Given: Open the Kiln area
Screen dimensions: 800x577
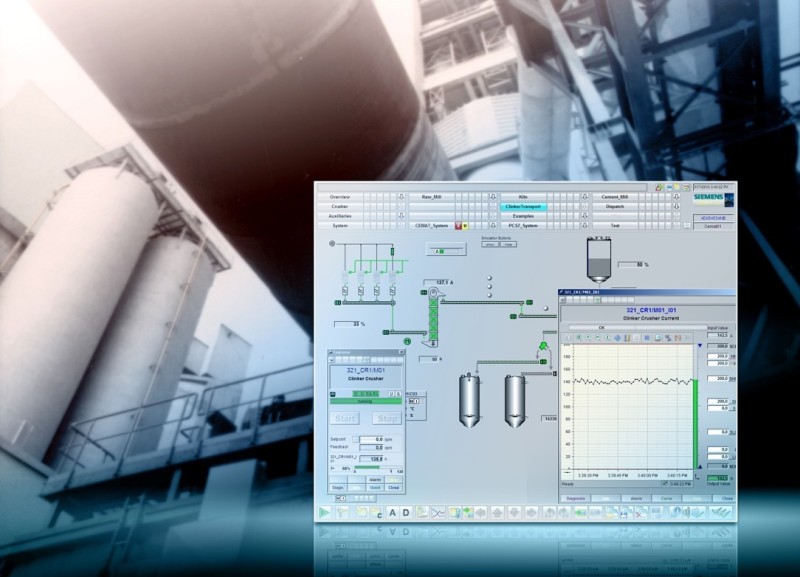Looking at the screenshot, I should pyautogui.click(x=524, y=197).
